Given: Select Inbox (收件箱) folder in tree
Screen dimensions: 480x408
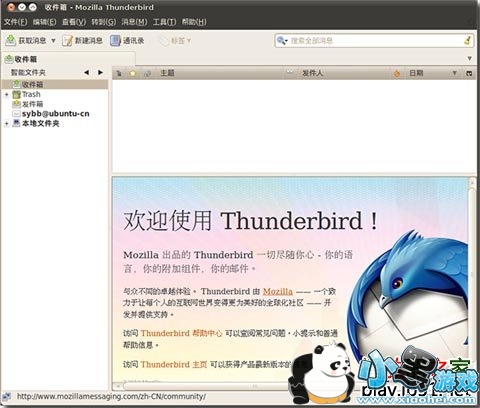Looking at the screenshot, I should 55,84.
